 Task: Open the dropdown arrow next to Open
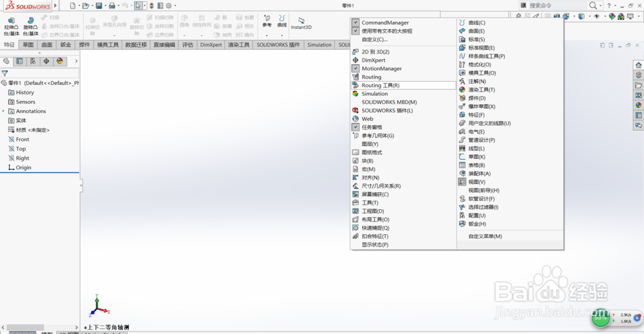(91, 6)
